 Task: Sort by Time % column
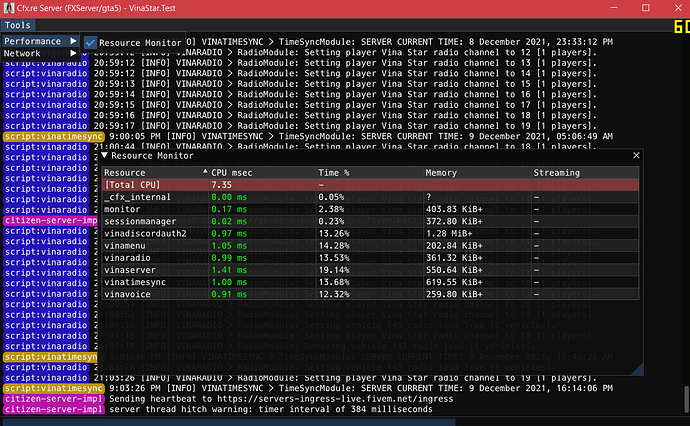point(370,173)
